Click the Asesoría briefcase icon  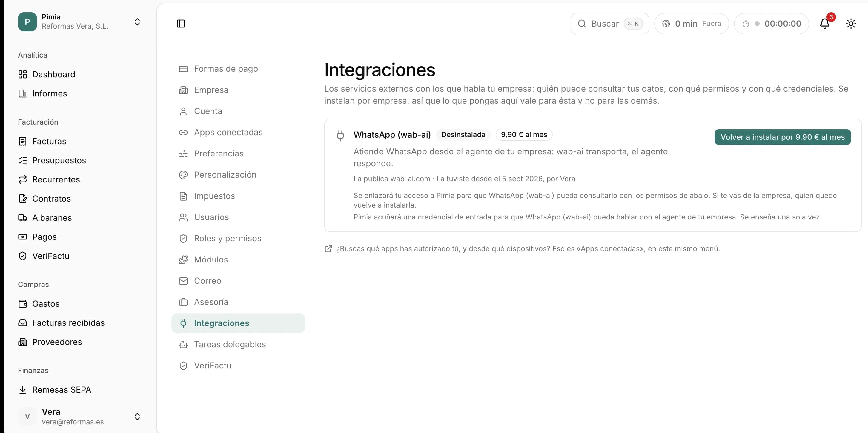(x=183, y=302)
